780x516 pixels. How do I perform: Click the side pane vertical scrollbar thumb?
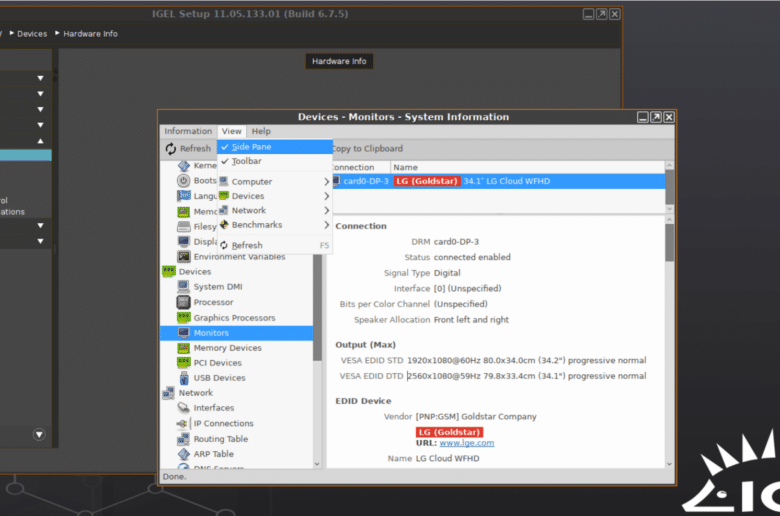pyautogui.click(x=317, y=308)
